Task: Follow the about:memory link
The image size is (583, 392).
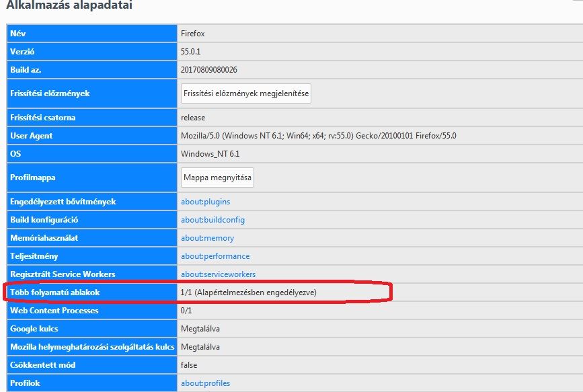Action: pyautogui.click(x=208, y=238)
